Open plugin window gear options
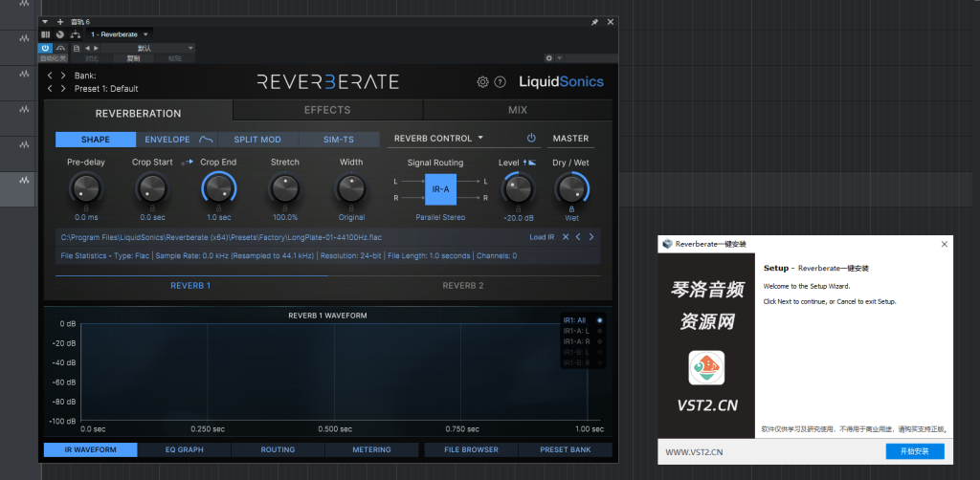 point(548,58)
